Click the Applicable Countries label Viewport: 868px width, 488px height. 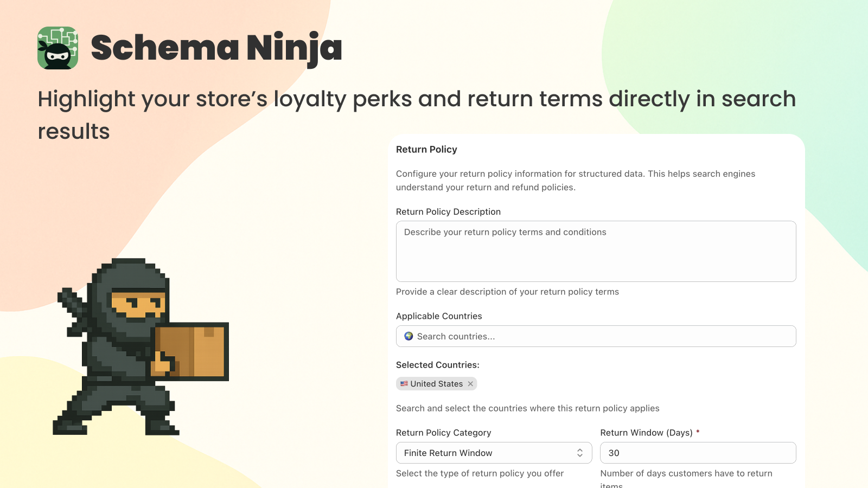[439, 316]
